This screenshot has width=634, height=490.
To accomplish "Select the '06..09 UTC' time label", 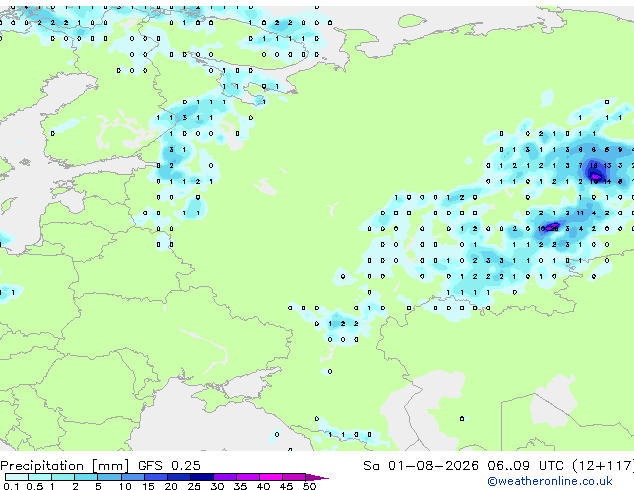I will coord(525,466).
